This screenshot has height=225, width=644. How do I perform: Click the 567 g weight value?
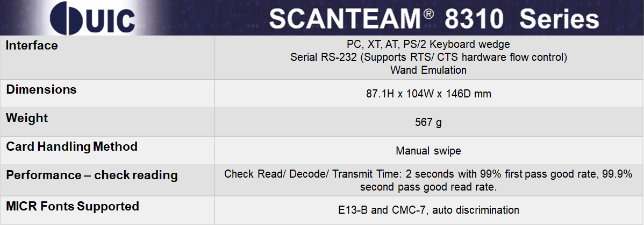pos(428,123)
